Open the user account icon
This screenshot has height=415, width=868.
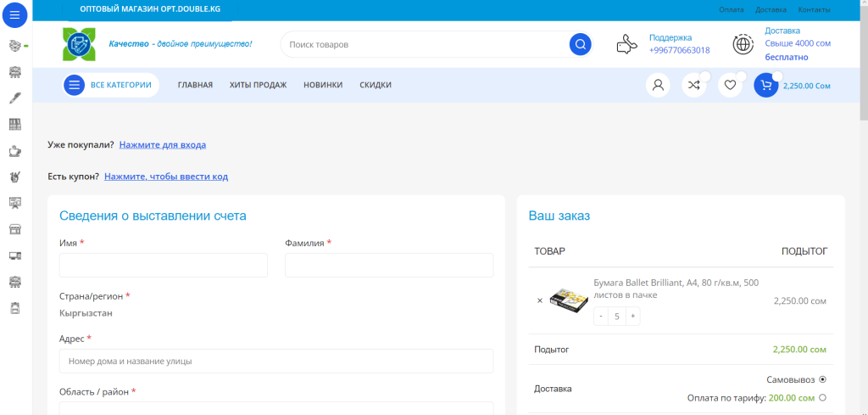[658, 85]
